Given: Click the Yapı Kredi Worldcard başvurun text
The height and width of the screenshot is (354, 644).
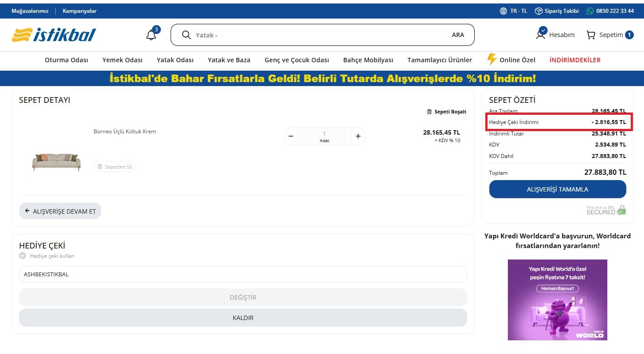Looking at the screenshot, I should [x=557, y=241].
